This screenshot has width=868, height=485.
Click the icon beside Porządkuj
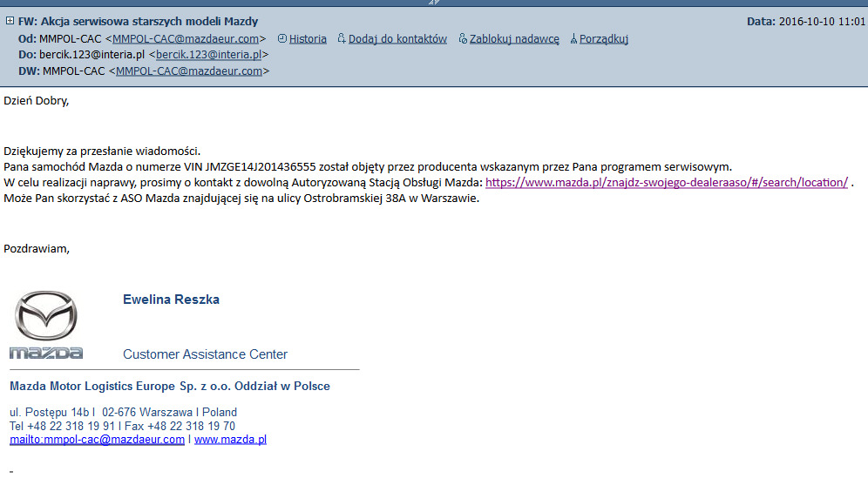(573, 38)
